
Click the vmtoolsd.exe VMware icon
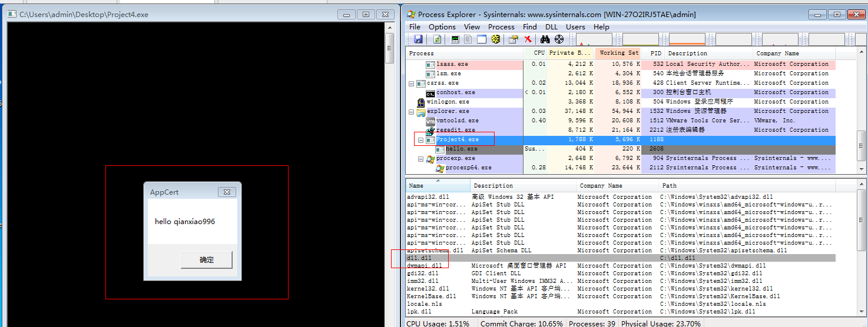[430, 121]
